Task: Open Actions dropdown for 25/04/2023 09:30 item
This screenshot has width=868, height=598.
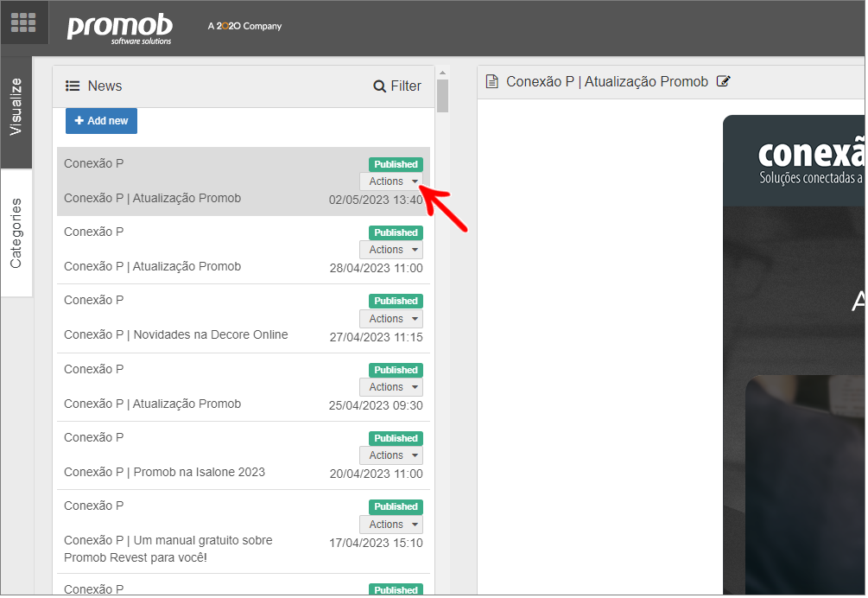Action: pos(391,387)
